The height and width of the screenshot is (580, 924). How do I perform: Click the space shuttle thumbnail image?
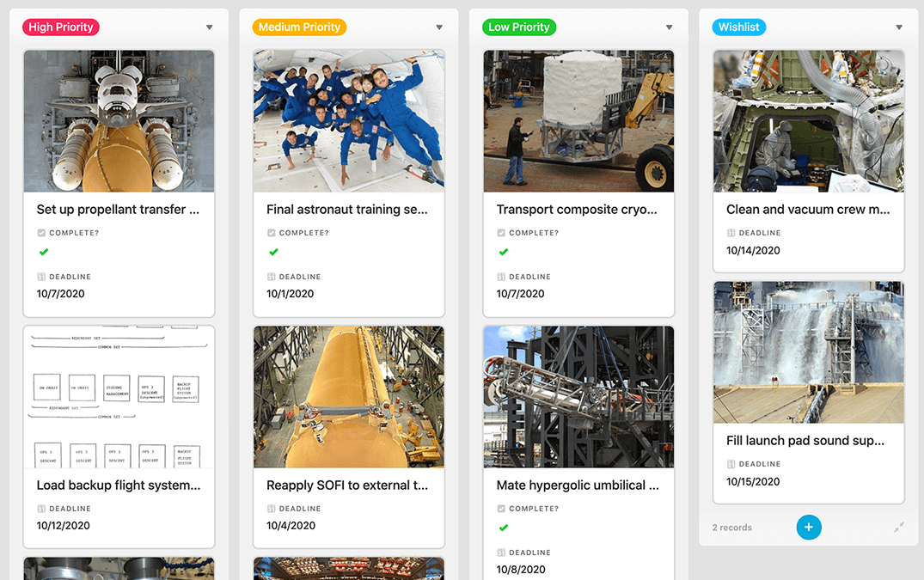[x=119, y=121]
